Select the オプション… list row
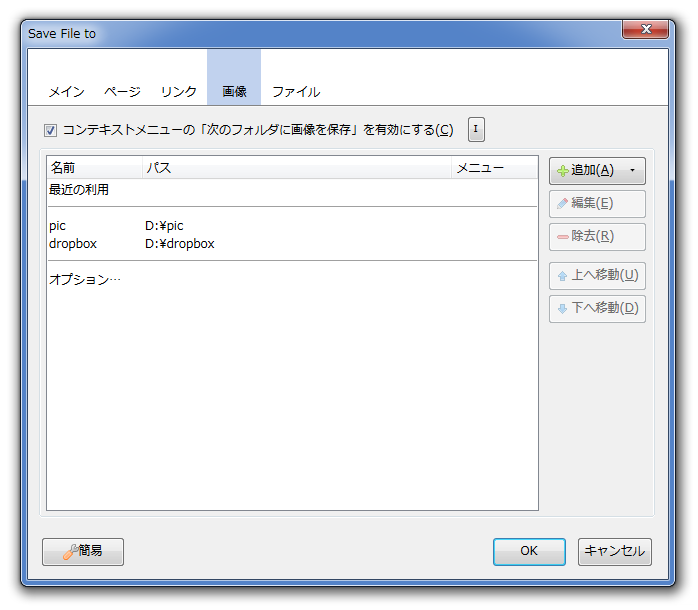This screenshot has height=610, width=698. (x=292, y=280)
